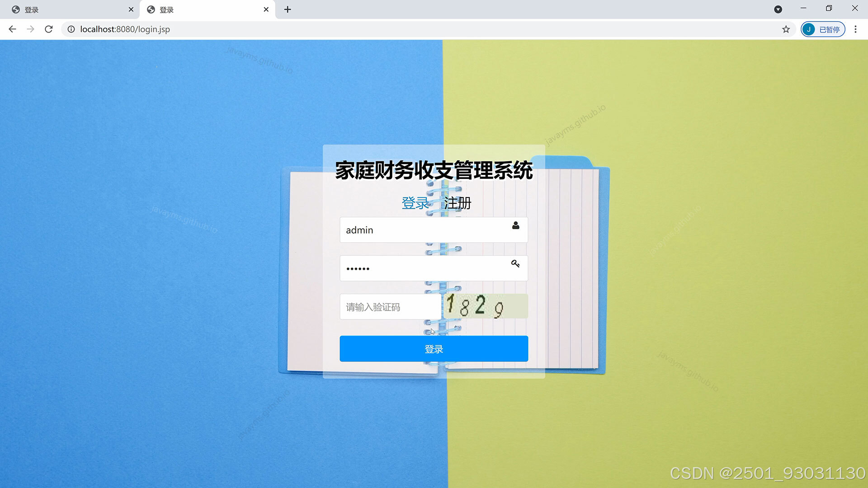
Task: Close the second active 登录 tab
Action: click(x=266, y=9)
